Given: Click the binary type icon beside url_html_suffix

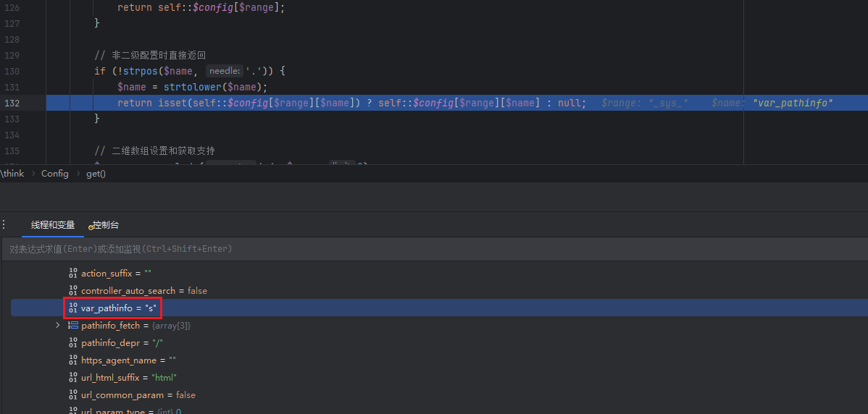Looking at the screenshot, I should coord(73,378).
